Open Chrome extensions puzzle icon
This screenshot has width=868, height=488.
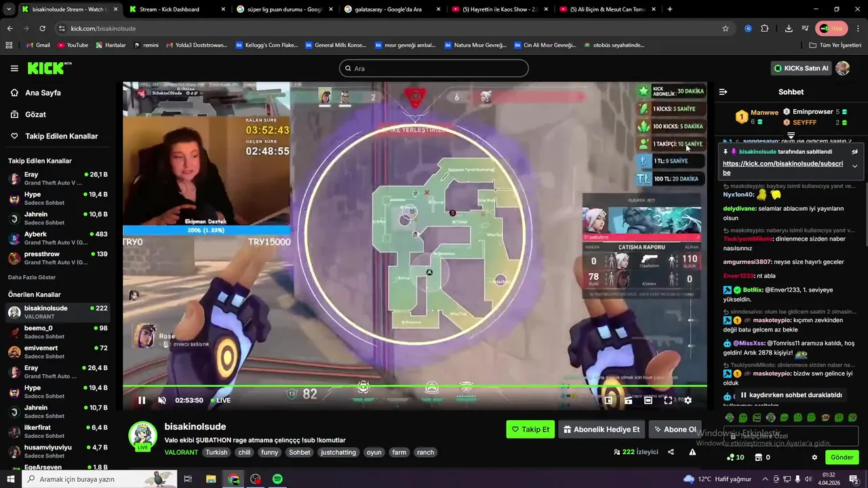(x=765, y=28)
